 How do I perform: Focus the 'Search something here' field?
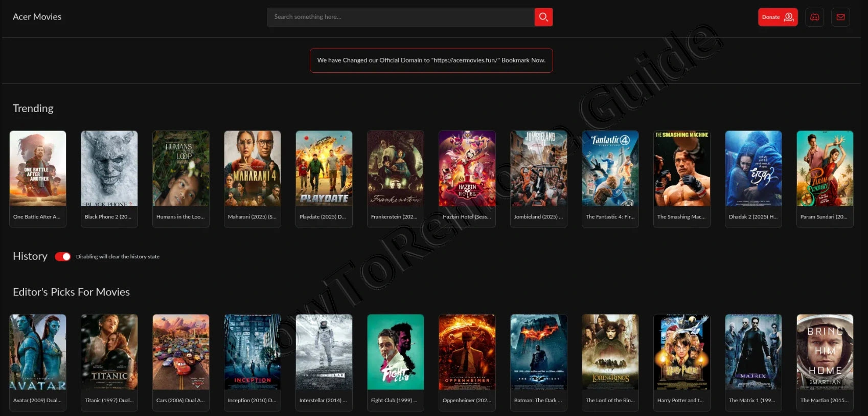(x=400, y=17)
